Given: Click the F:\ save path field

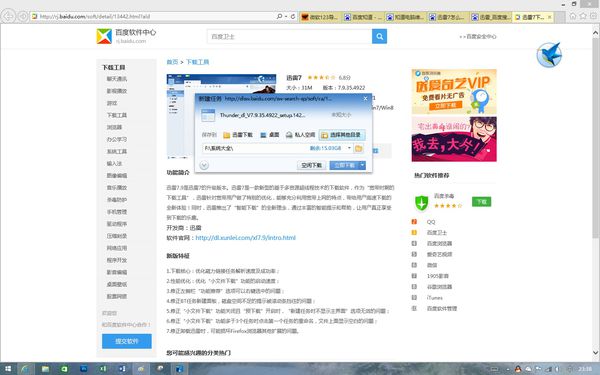Looking at the screenshot, I should (x=256, y=148).
